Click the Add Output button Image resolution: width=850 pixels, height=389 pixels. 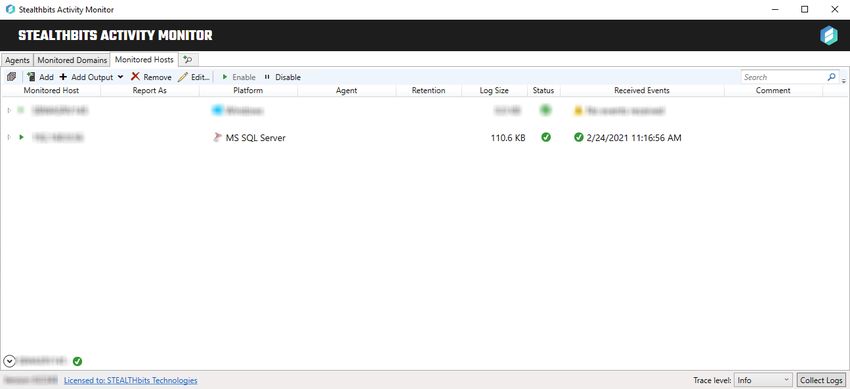(86, 77)
